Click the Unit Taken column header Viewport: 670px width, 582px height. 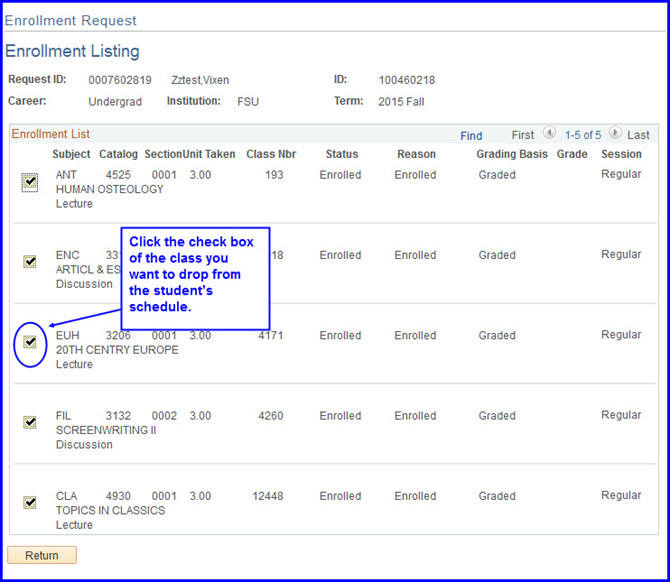[x=209, y=155]
